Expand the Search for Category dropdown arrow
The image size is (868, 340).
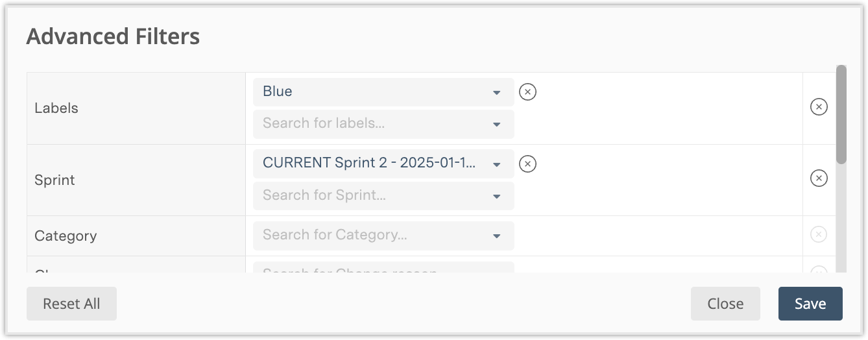point(496,236)
